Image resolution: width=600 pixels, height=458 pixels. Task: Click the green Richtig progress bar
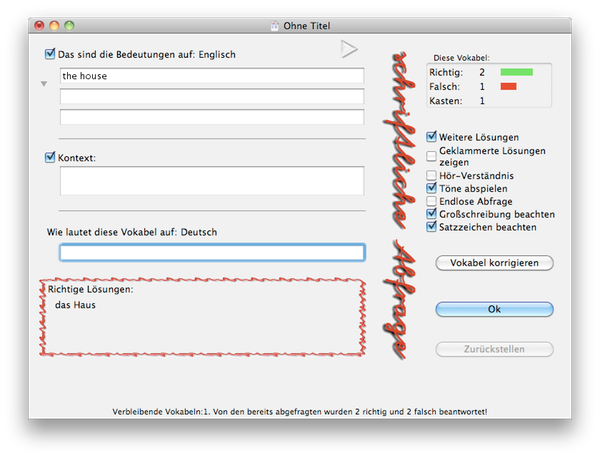517,72
